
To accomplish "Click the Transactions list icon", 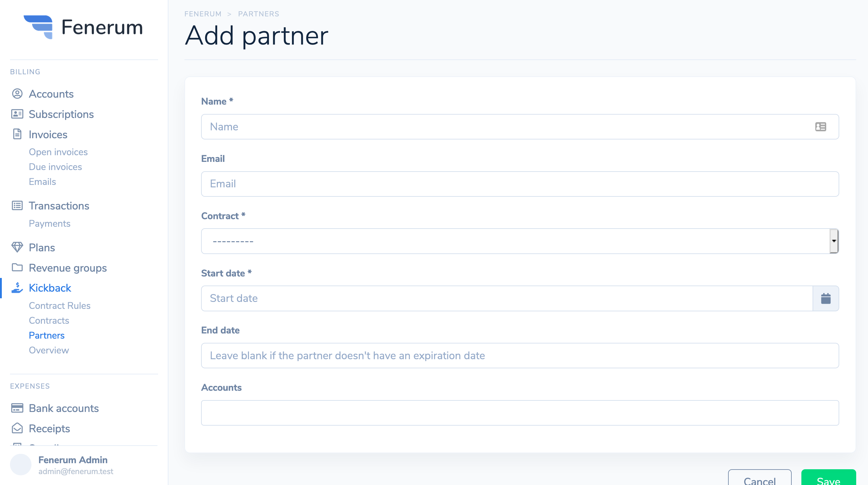I will pos(17,206).
